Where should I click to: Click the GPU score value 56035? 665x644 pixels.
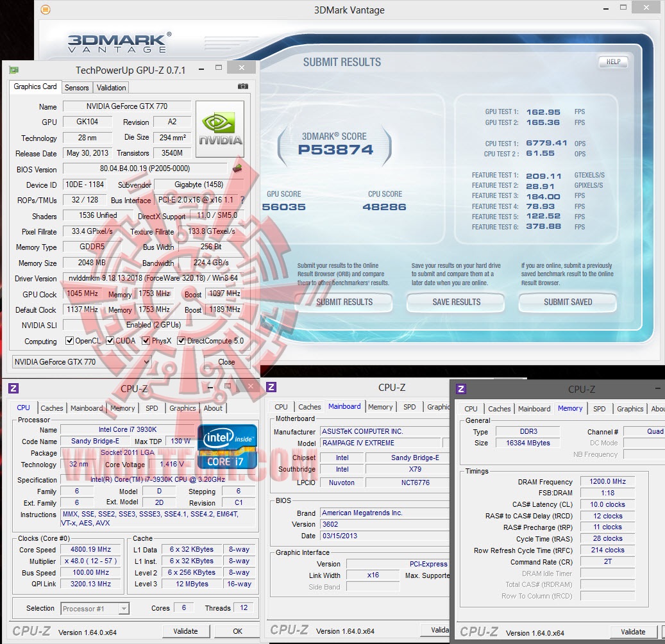pyautogui.click(x=283, y=207)
